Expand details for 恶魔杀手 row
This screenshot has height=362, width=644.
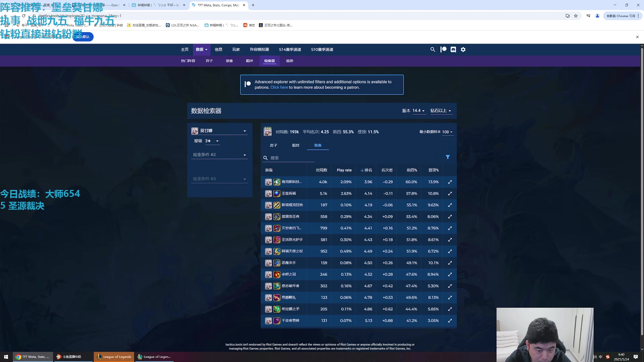450,263
